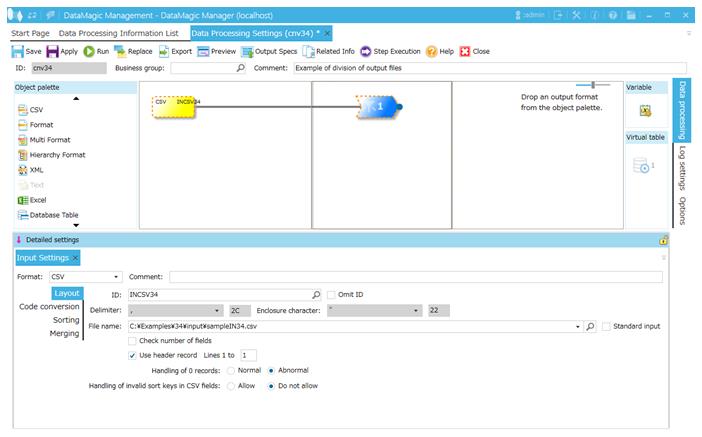Enable the Omit ID checkbox
Screen dimensions: 702x437
(x=332, y=295)
